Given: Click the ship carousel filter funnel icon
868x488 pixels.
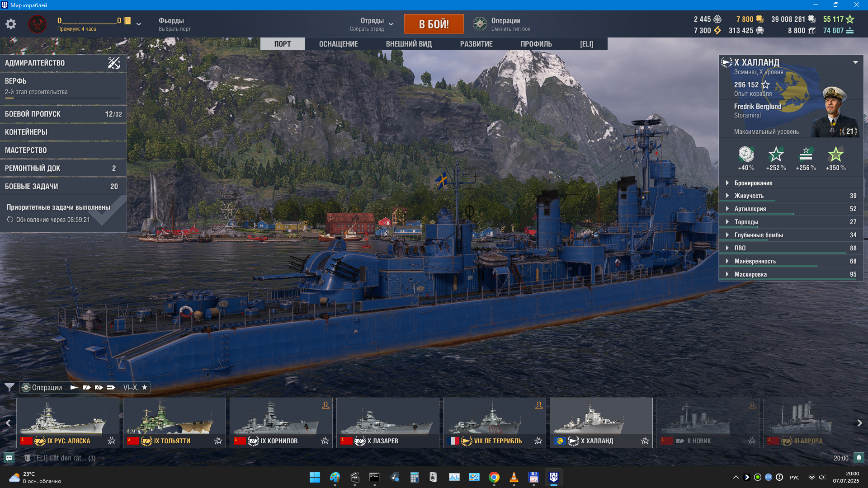Looking at the screenshot, I should click(x=9, y=387).
